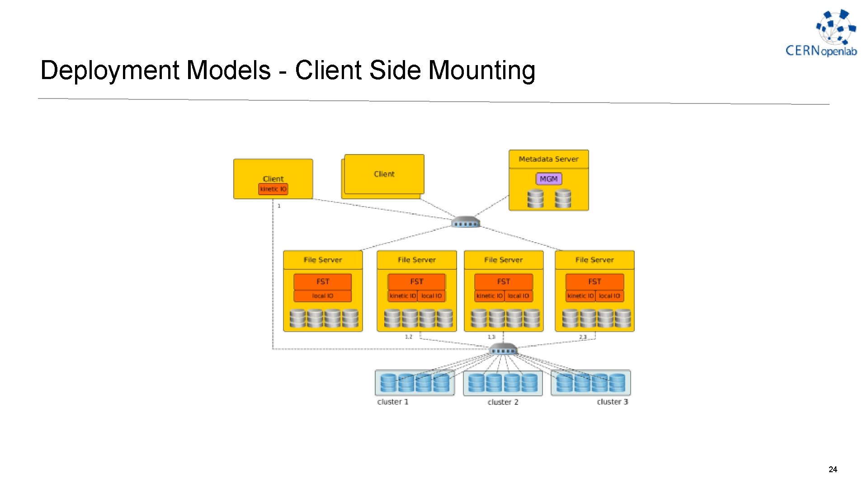The image size is (868, 488).
Task: Click the last blue disk in cluster 3
Action: point(617,383)
